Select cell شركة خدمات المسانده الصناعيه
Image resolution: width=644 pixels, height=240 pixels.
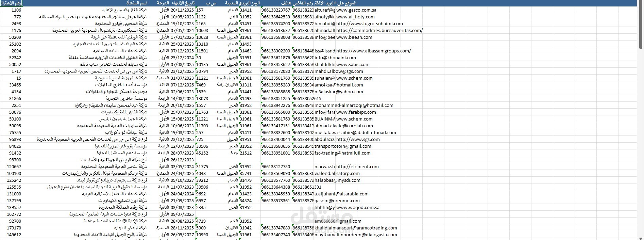85,51
